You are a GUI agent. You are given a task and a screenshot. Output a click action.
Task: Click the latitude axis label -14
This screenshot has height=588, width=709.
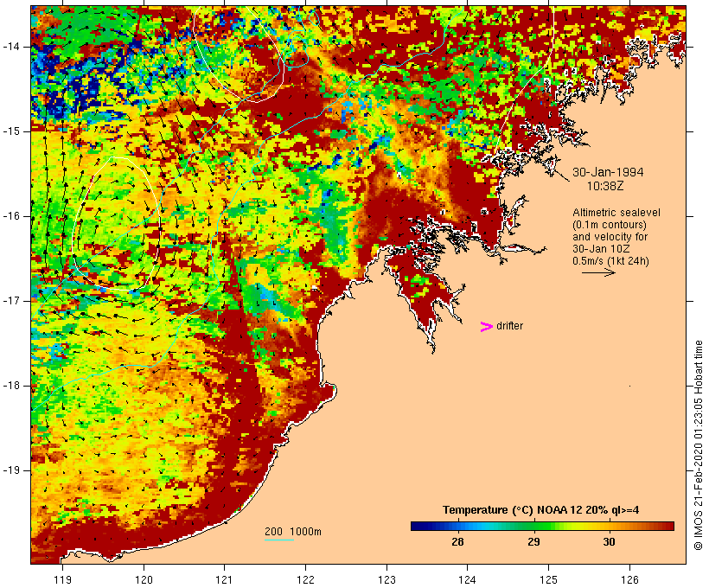(16, 46)
